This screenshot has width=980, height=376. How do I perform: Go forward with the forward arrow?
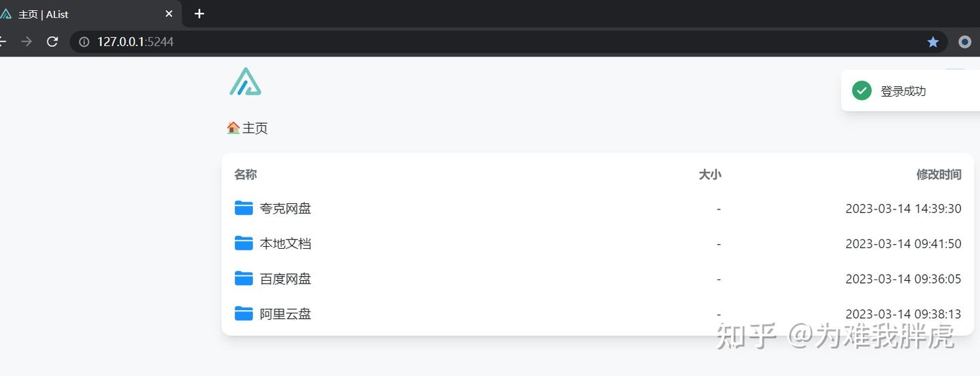(27, 42)
